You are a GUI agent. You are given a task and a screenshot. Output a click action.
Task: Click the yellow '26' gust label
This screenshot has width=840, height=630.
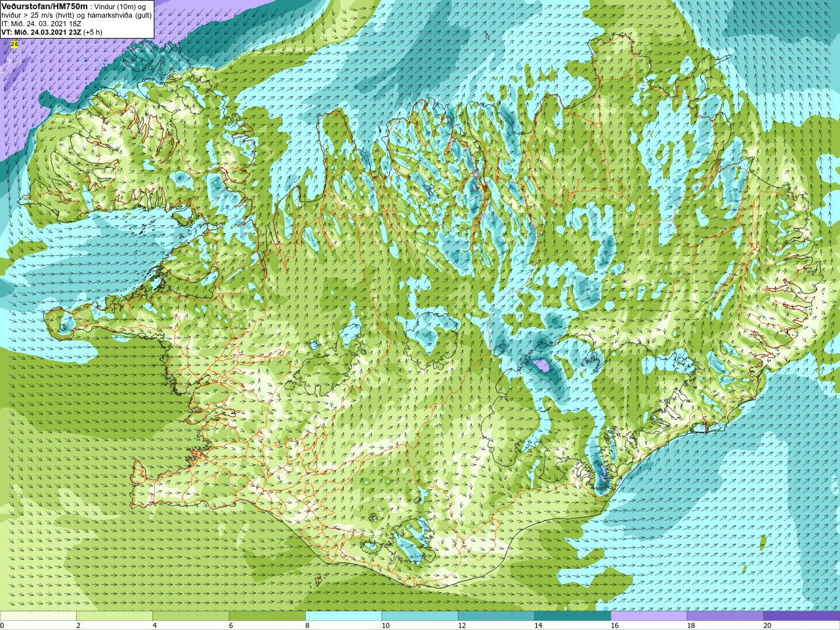pos(14,44)
